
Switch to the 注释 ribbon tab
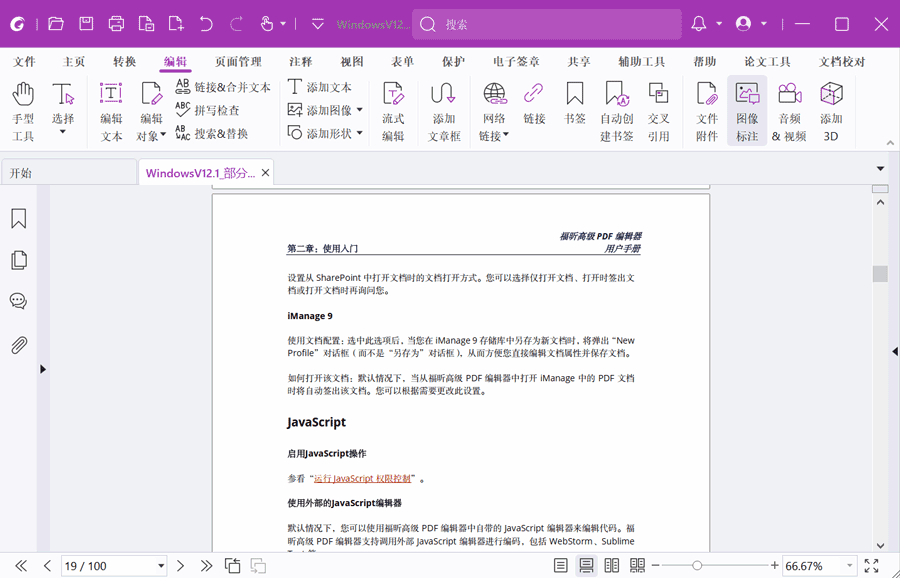tap(301, 61)
